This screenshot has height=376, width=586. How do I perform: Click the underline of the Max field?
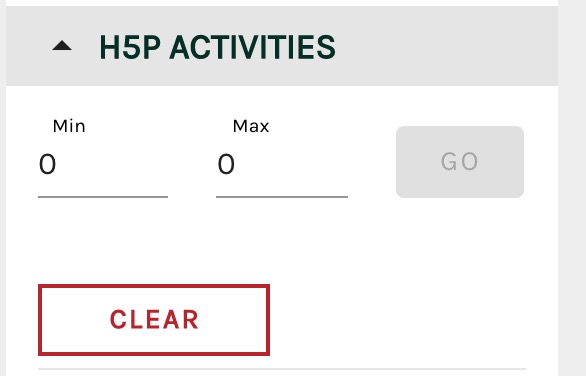[282, 197]
